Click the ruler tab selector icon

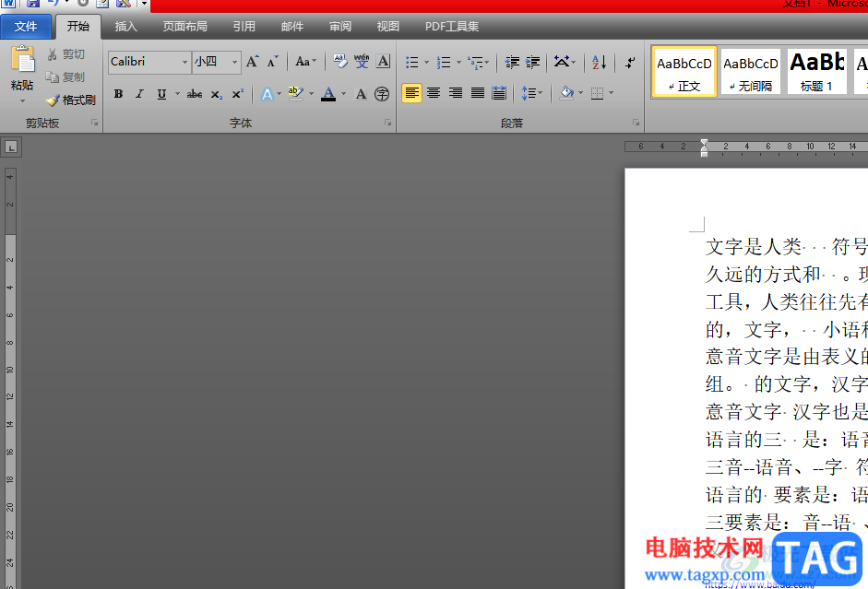click(x=11, y=147)
